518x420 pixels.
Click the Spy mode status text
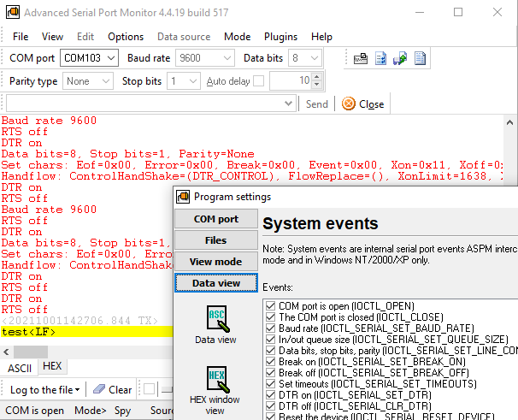[122, 411]
